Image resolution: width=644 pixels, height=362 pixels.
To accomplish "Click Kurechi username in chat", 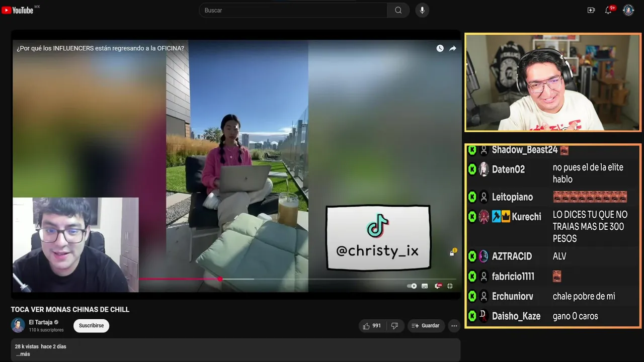I will tap(526, 217).
